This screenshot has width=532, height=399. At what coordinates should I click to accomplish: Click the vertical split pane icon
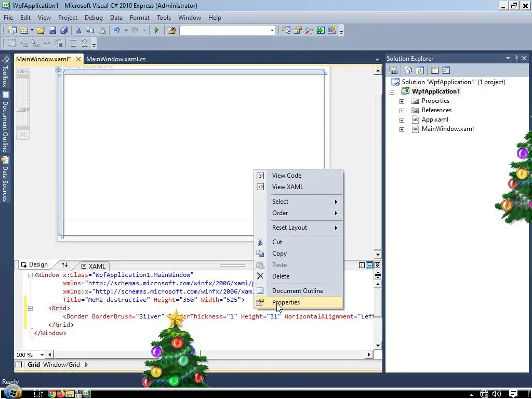tap(362, 265)
